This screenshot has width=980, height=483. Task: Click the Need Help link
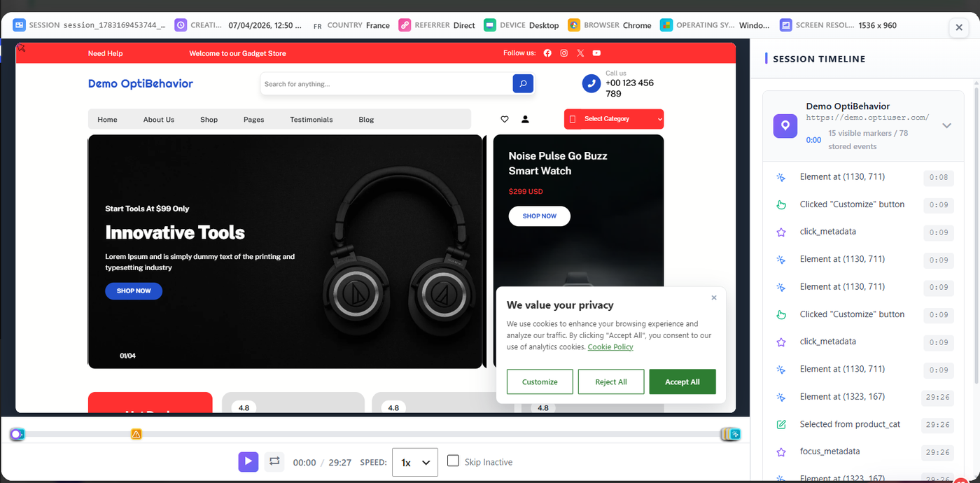click(x=106, y=53)
